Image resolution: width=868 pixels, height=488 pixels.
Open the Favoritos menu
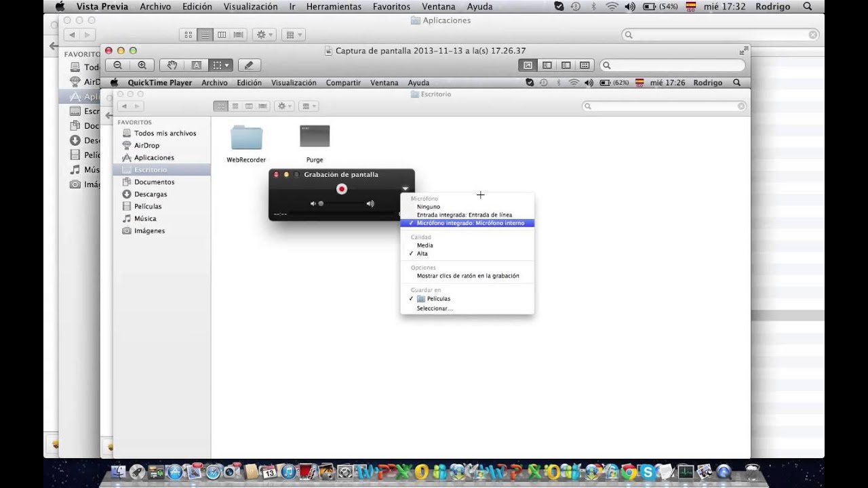coord(391,6)
